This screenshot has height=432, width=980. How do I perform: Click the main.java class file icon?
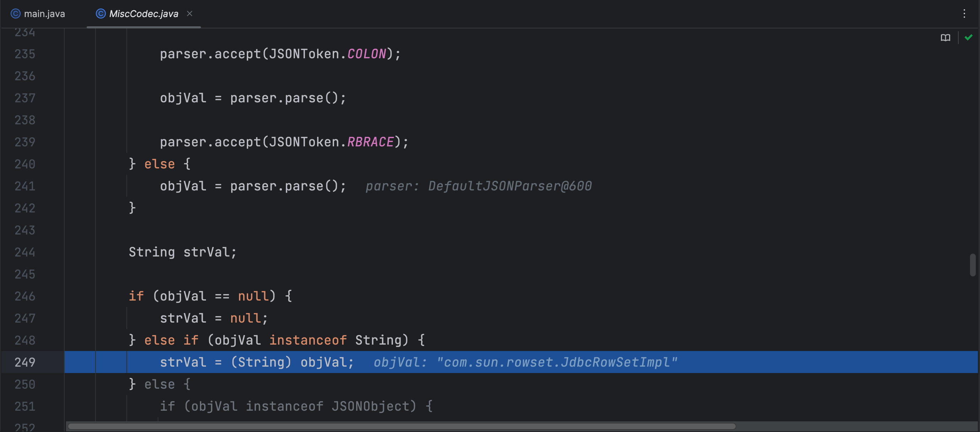(x=15, y=14)
